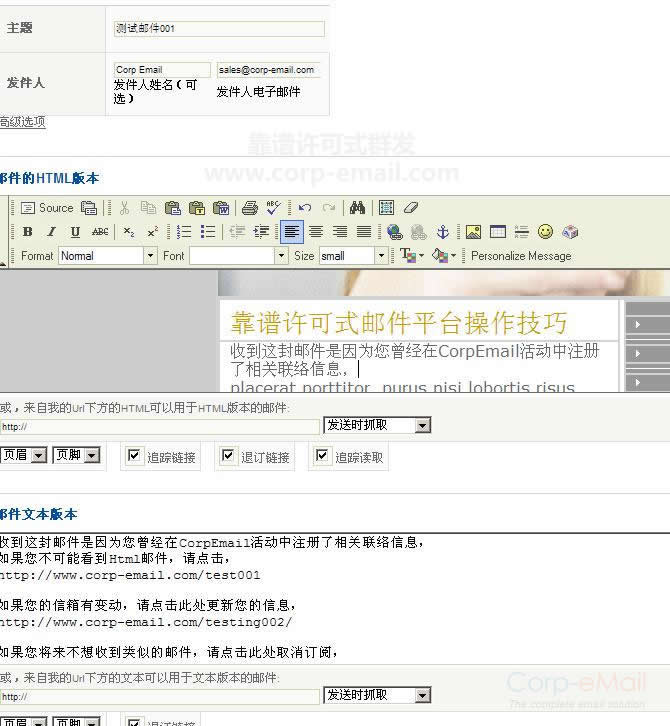Click the 主题 subject input field
The image size is (670, 726).
218,29
